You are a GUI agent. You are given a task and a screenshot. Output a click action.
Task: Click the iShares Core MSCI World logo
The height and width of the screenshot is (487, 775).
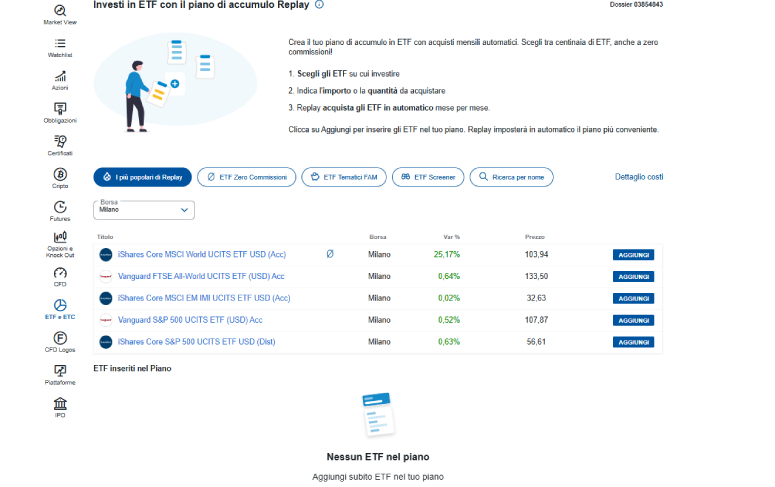point(106,255)
